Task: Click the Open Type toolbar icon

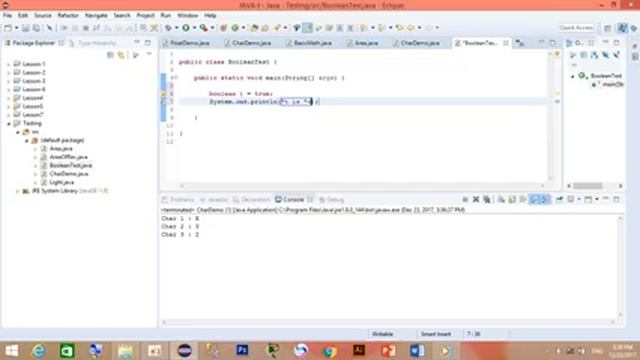Action: tap(254, 28)
